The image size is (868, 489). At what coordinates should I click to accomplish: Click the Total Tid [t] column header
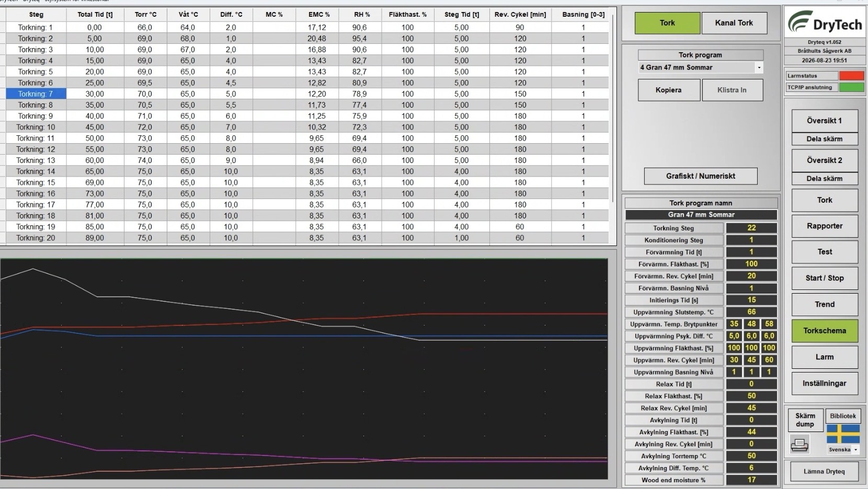click(95, 15)
